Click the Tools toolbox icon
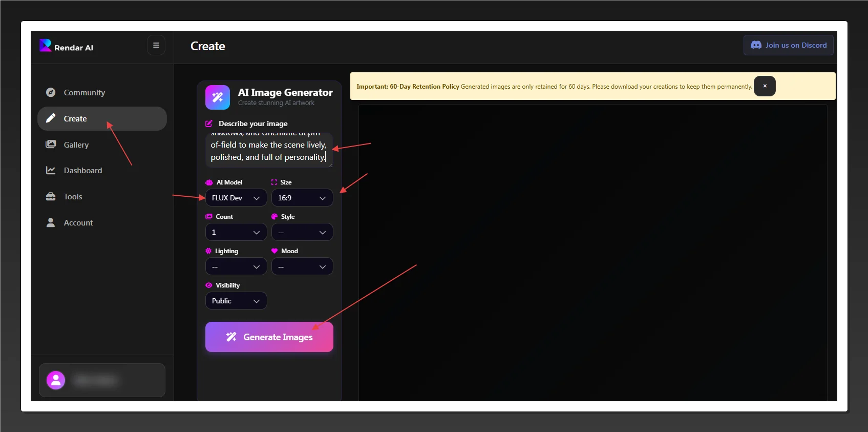Image resolution: width=868 pixels, height=432 pixels. coord(51,196)
